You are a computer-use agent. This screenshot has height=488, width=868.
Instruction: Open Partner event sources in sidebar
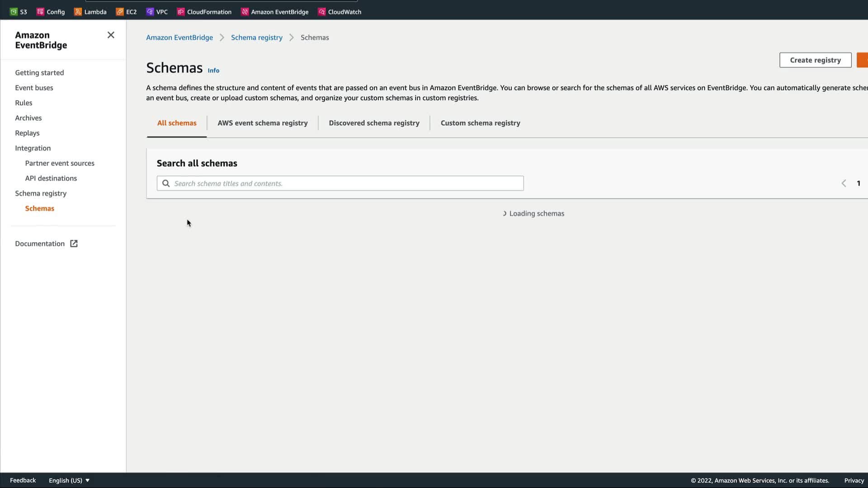[60, 163]
